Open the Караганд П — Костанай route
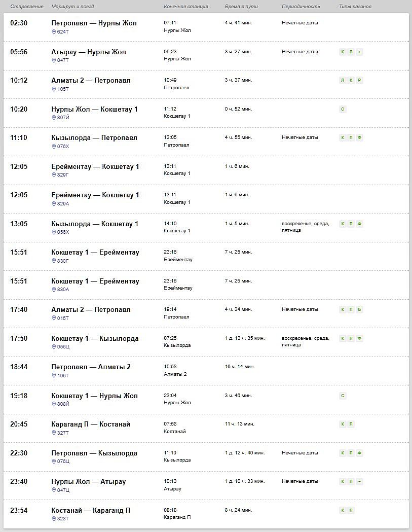 pyautogui.click(x=91, y=424)
